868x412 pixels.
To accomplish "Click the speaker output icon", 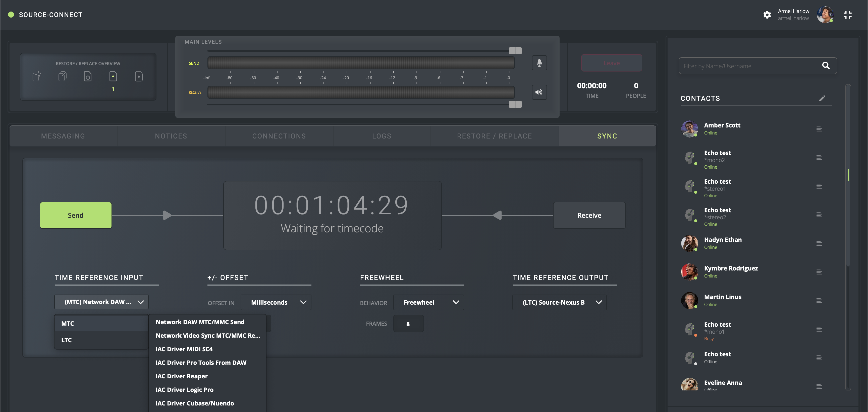I will click(x=539, y=92).
